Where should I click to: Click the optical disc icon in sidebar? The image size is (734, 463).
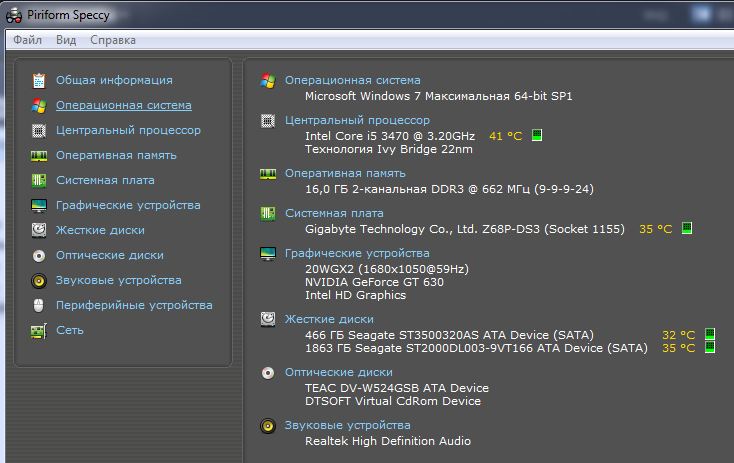pos(39,255)
